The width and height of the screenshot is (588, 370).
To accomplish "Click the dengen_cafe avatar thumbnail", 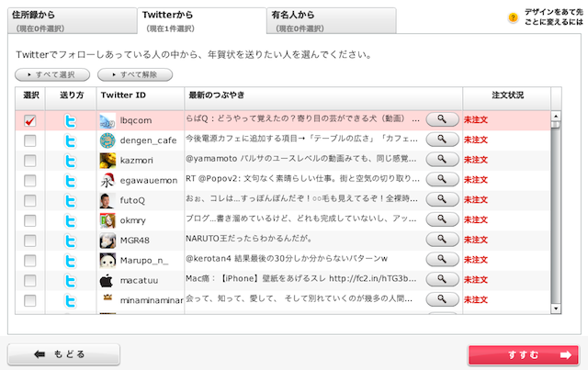I will (x=107, y=141).
